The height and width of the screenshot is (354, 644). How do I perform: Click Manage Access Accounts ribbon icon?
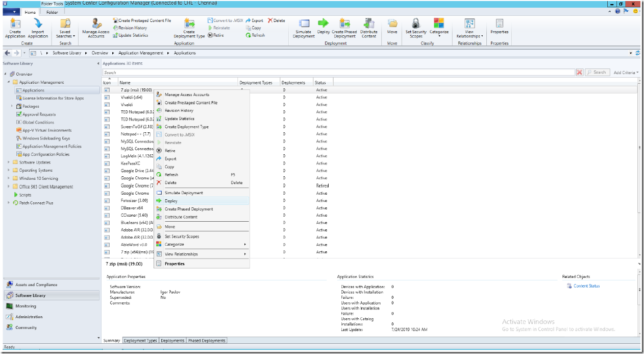click(96, 28)
